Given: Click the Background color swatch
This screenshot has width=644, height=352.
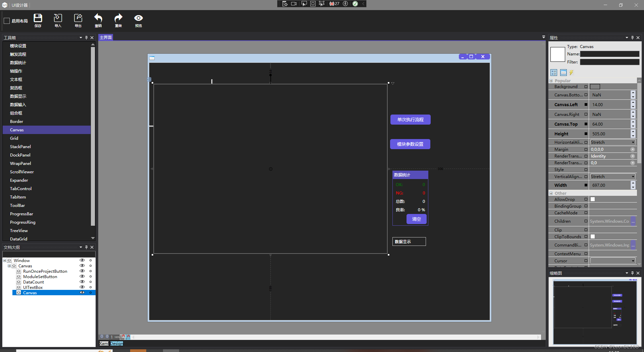Looking at the screenshot, I should 595,86.
